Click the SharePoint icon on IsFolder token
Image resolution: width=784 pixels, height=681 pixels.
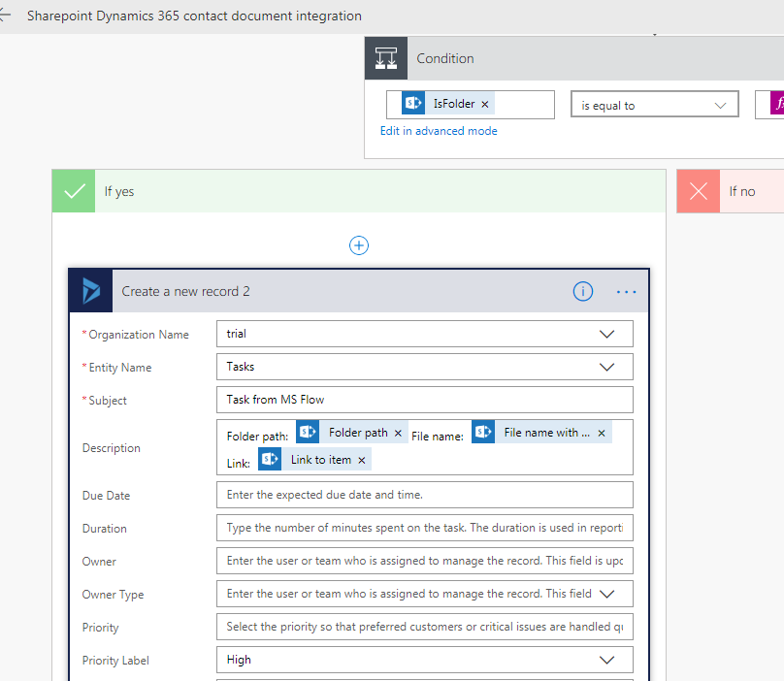click(413, 103)
